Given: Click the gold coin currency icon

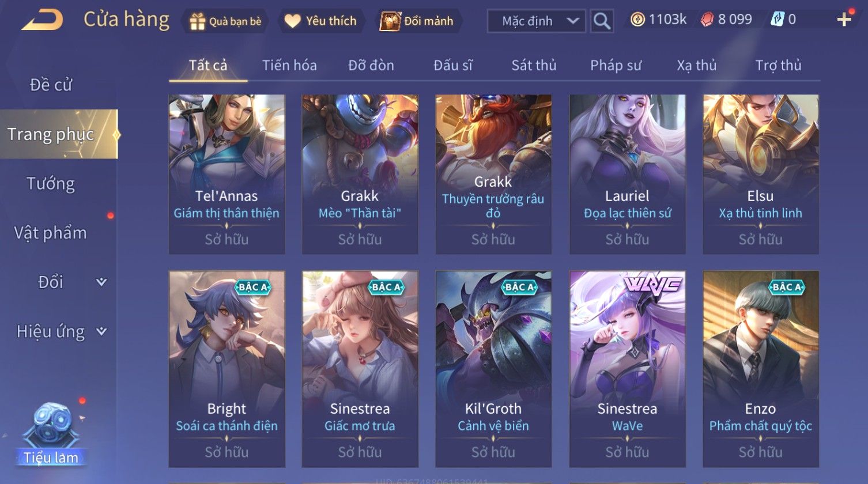Looking at the screenshot, I should [637, 20].
